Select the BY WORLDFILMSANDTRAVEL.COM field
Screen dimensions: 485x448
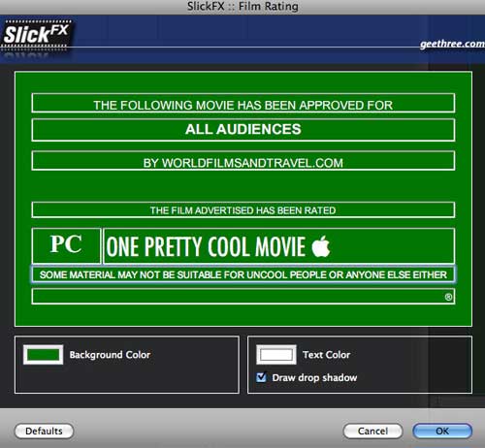coord(243,161)
